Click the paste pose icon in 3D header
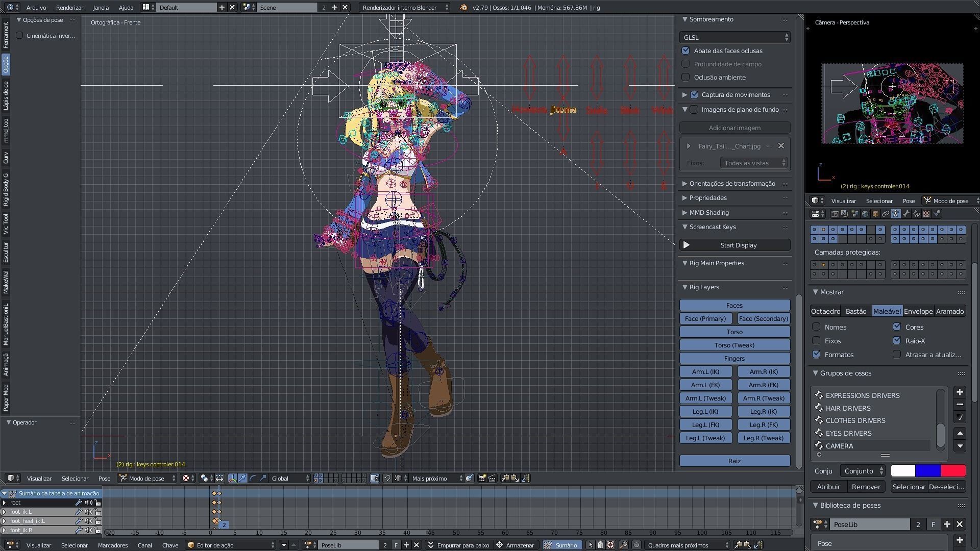The width and height of the screenshot is (980, 551). (x=515, y=478)
